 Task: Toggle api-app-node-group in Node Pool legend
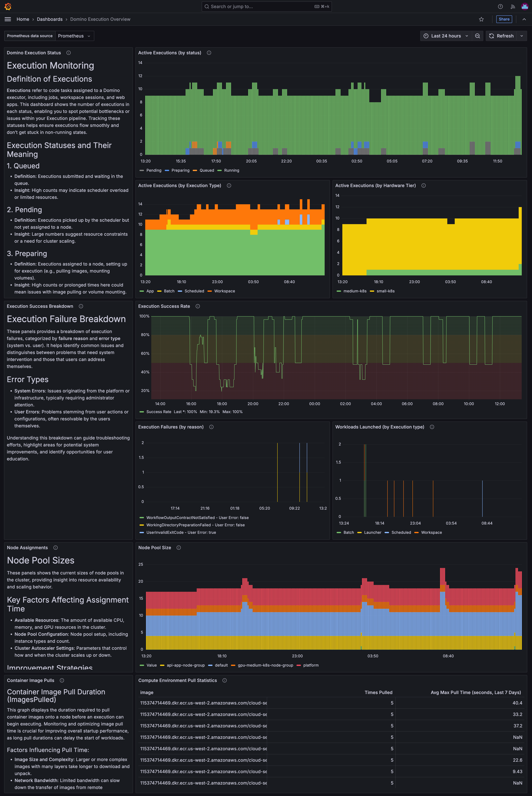[186, 665]
